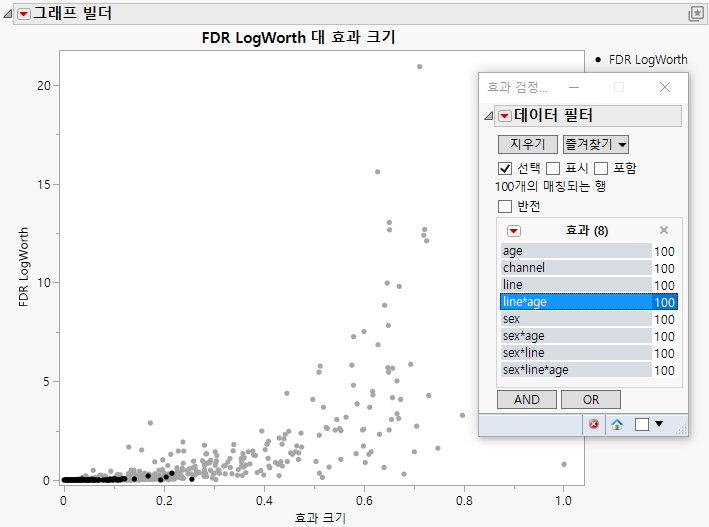
Task: Maximize the 효과 검정 window
Action: pyautogui.click(x=619, y=87)
